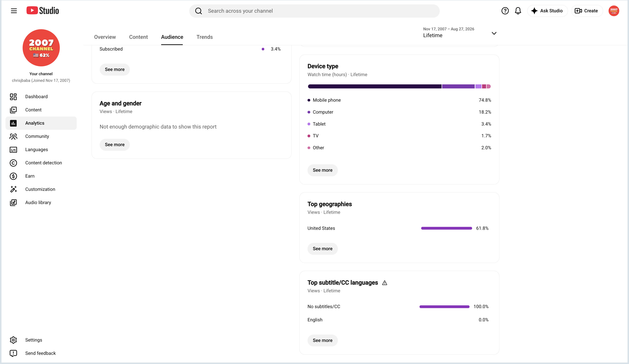The height and width of the screenshot is (364, 629).
Task: Open the Dashboard sidebar icon
Action: point(13,97)
